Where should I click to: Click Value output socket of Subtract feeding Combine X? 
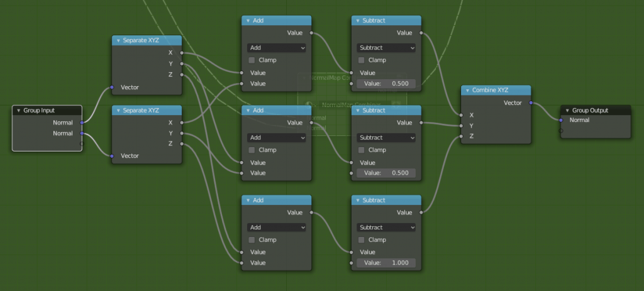421,33
